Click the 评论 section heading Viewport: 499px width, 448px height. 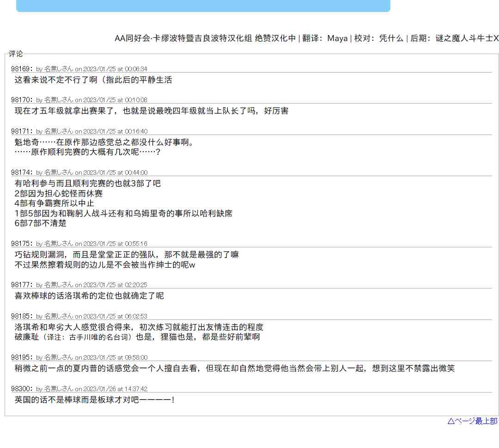(x=15, y=54)
